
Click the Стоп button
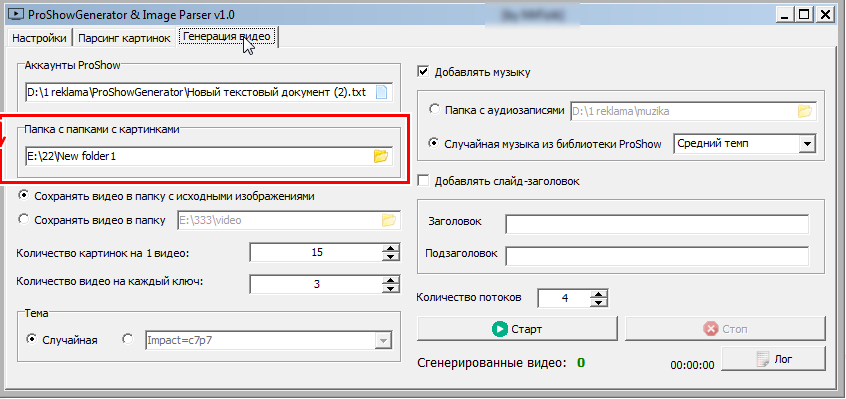point(725,328)
